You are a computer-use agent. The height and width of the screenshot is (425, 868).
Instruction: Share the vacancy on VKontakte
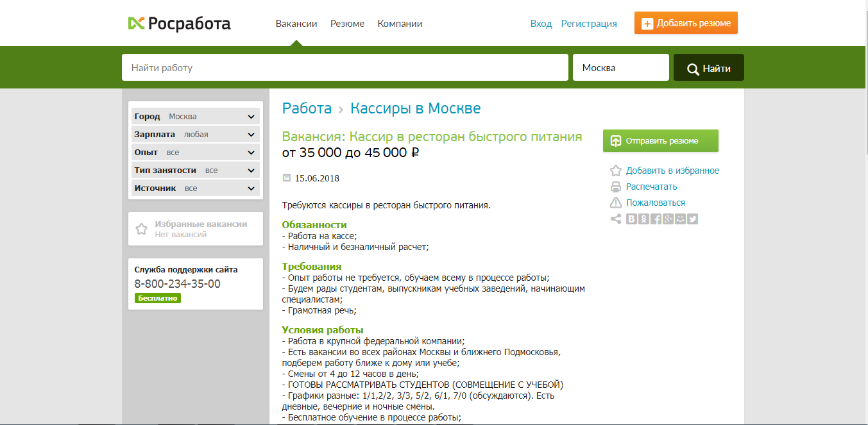[631, 219]
